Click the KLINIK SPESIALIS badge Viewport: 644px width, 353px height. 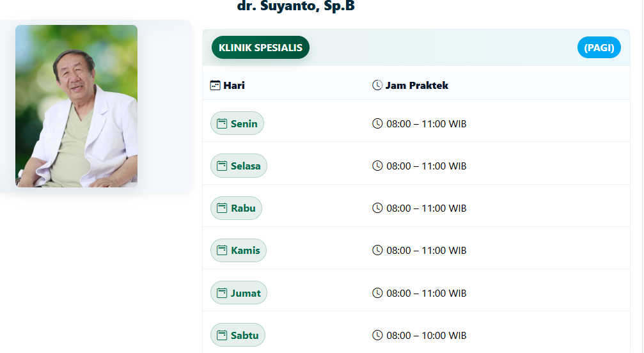click(260, 47)
